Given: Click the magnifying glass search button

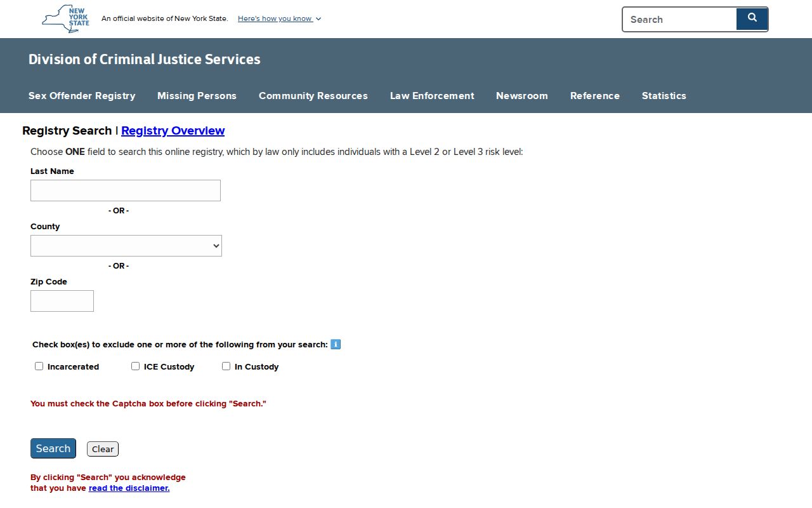Looking at the screenshot, I should 752,18.
